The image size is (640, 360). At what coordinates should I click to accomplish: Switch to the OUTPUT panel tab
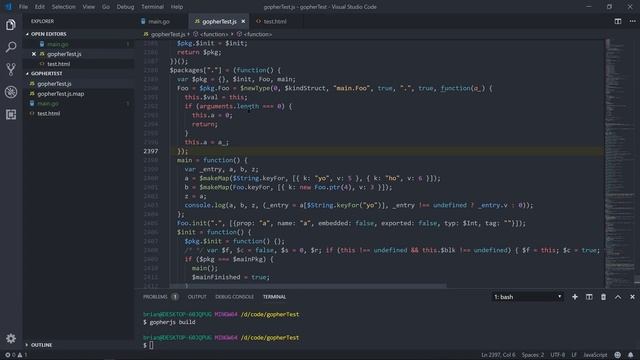197,297
